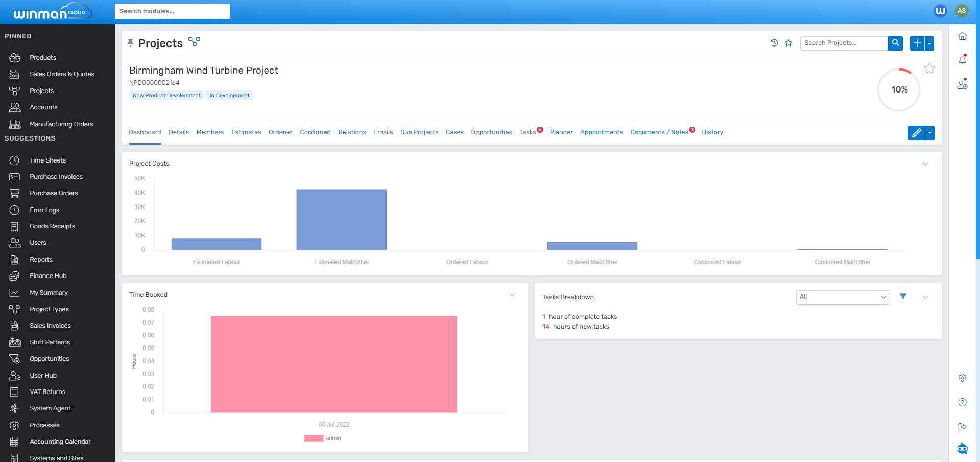Image resolution: width=980 pixels, height=462 pixels.
Task: Click the chatbot assistant icon
Action: [962, 448]
